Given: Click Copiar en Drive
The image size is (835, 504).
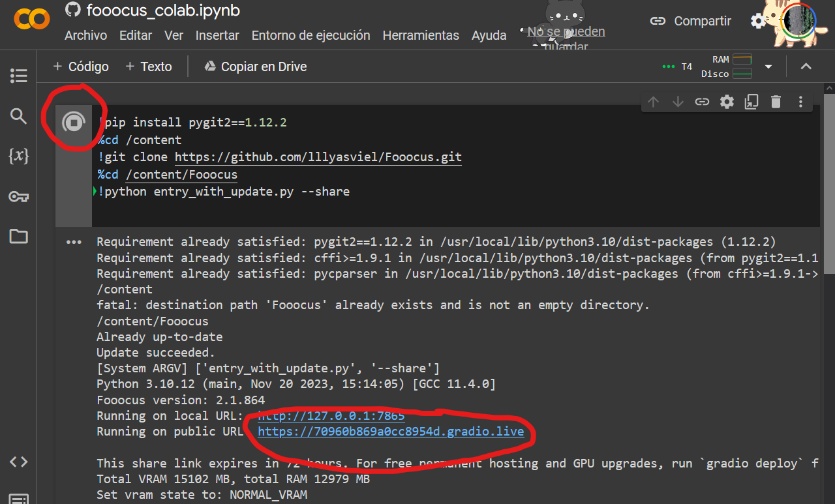Looking at the screenshot, I should tap(256, 67).
